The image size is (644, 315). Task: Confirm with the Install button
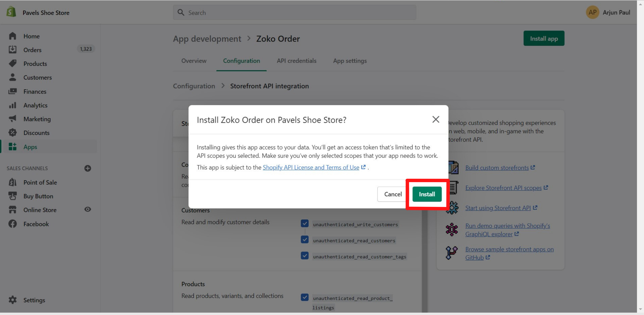(427, 194)
